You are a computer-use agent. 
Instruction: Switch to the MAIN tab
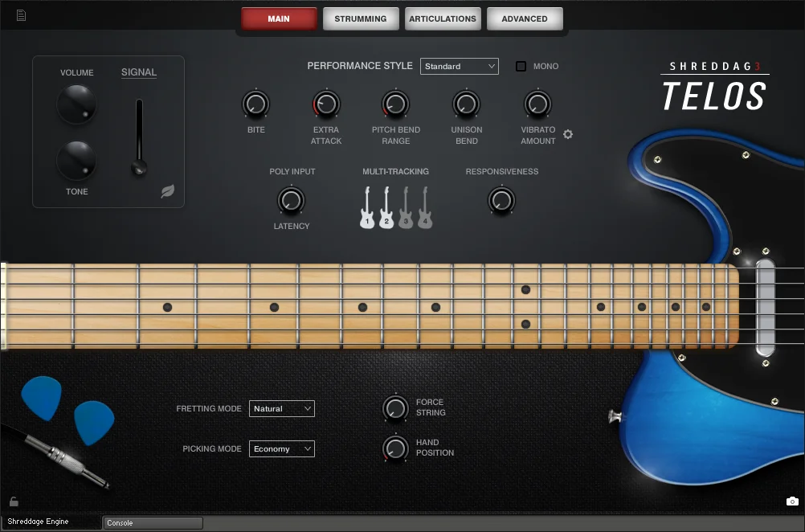(279, 19)
